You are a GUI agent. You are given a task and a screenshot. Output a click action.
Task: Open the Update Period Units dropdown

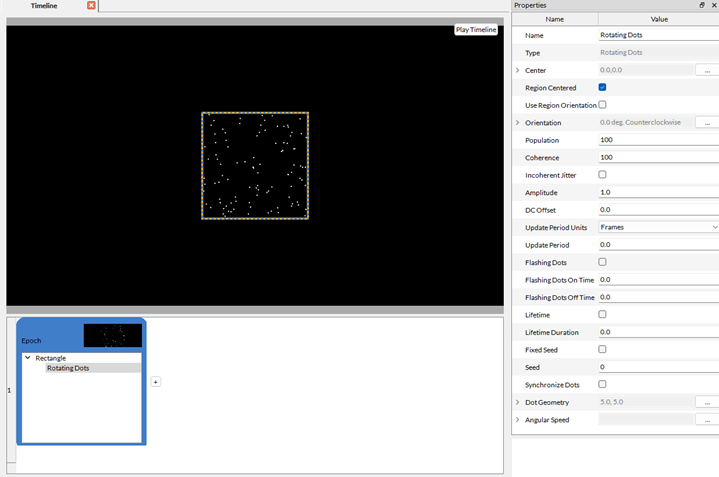[658, 227]
